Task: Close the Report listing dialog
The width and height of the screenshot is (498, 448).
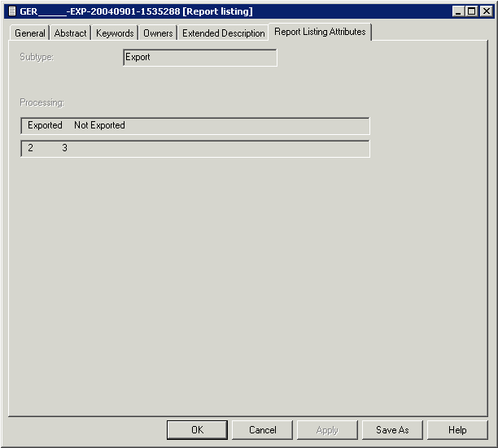Action: pyautogui.click(x=486, y=11)
